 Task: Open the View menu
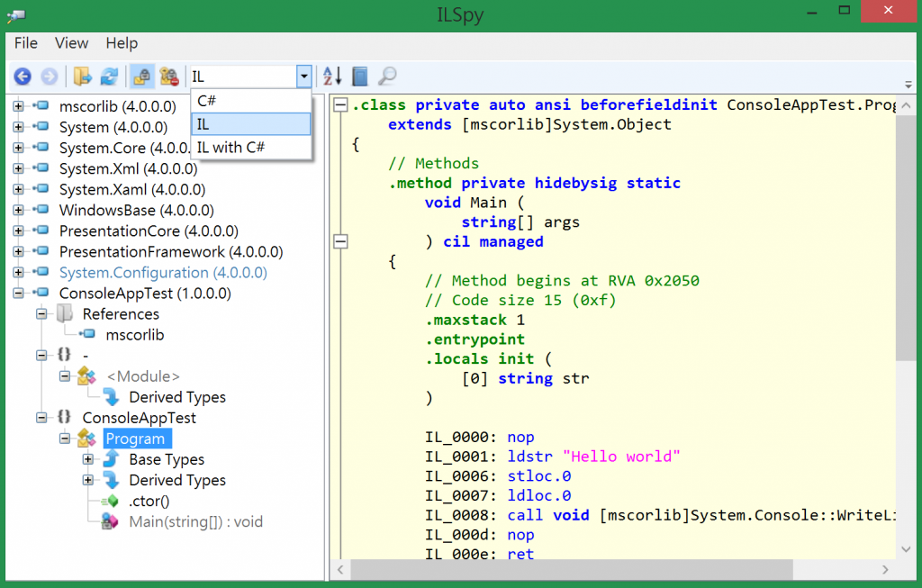71,43
